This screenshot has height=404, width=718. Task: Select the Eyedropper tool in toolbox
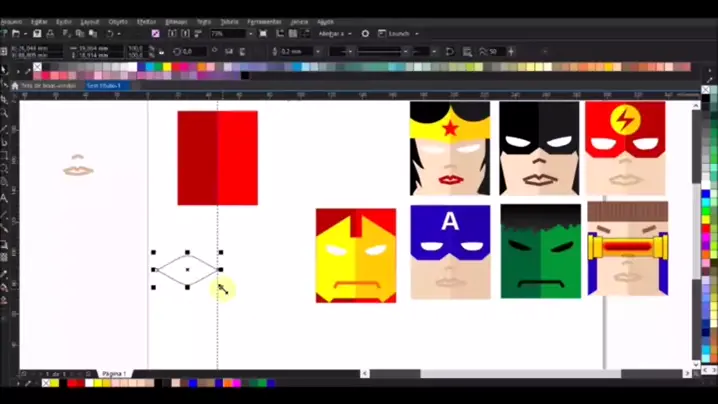point(4,274)
